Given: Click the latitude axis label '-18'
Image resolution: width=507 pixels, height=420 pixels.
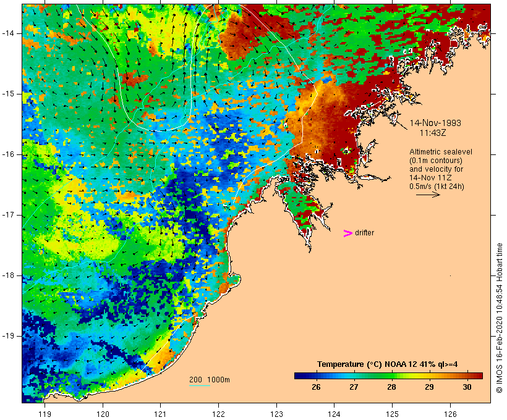Looking at the screenshot, I should pos(7,275).
